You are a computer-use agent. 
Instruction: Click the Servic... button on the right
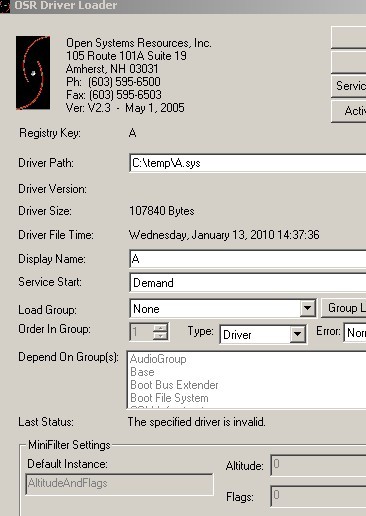(349, 86)
